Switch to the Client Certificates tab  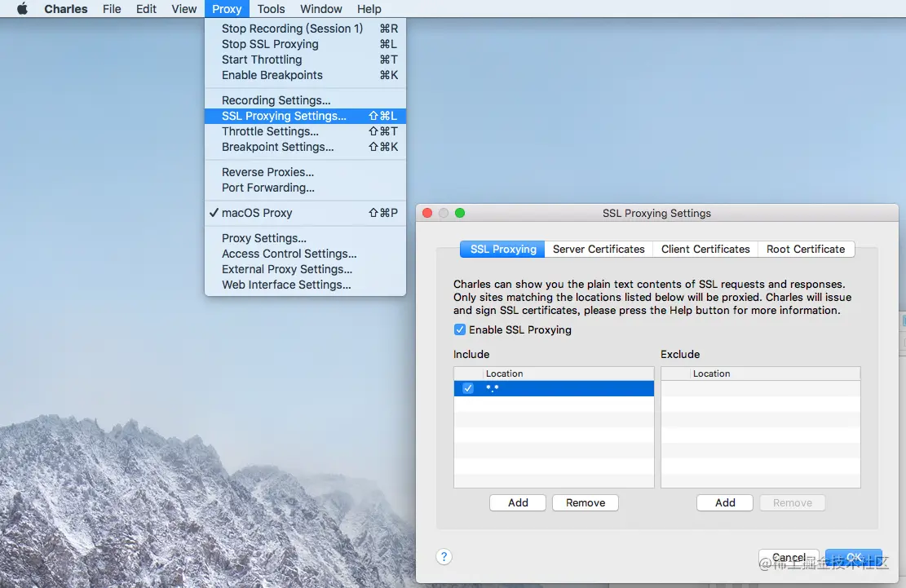pos(705,249)
